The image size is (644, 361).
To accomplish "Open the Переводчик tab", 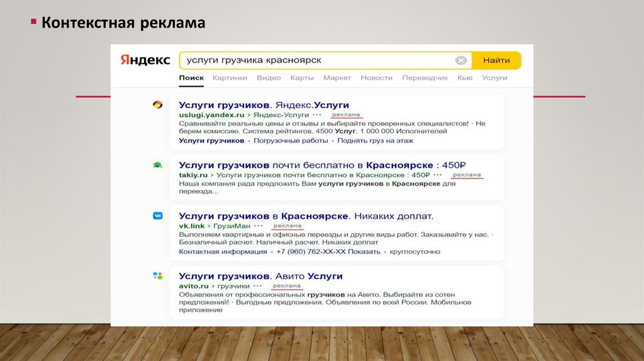I will coord(425,77).
